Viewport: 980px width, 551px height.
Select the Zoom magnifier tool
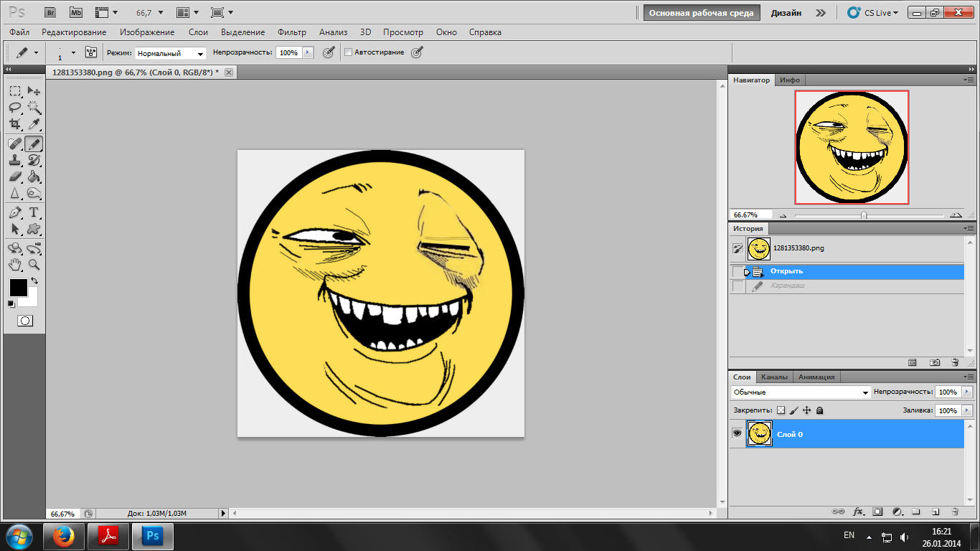(x=34, y=265)
